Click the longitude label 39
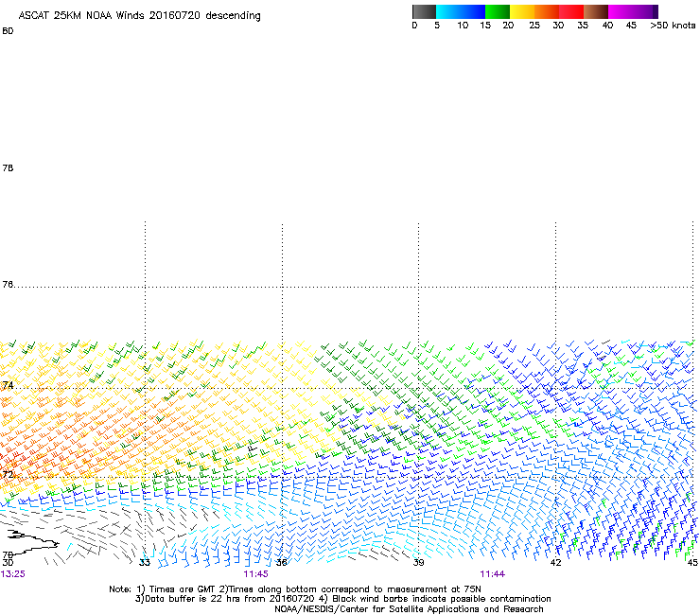The height and width of the screenshot is (615, 700). pos(418,562)
